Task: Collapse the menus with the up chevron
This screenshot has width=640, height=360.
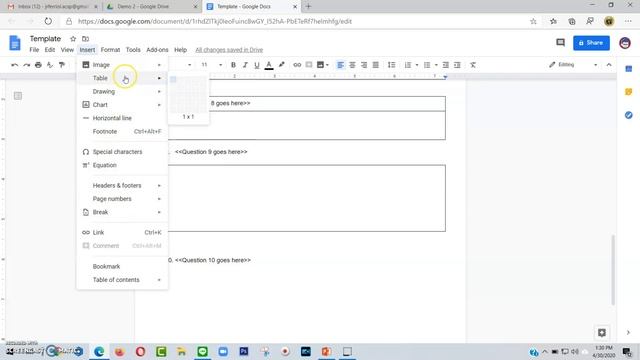Action: (x=609, y=65)
